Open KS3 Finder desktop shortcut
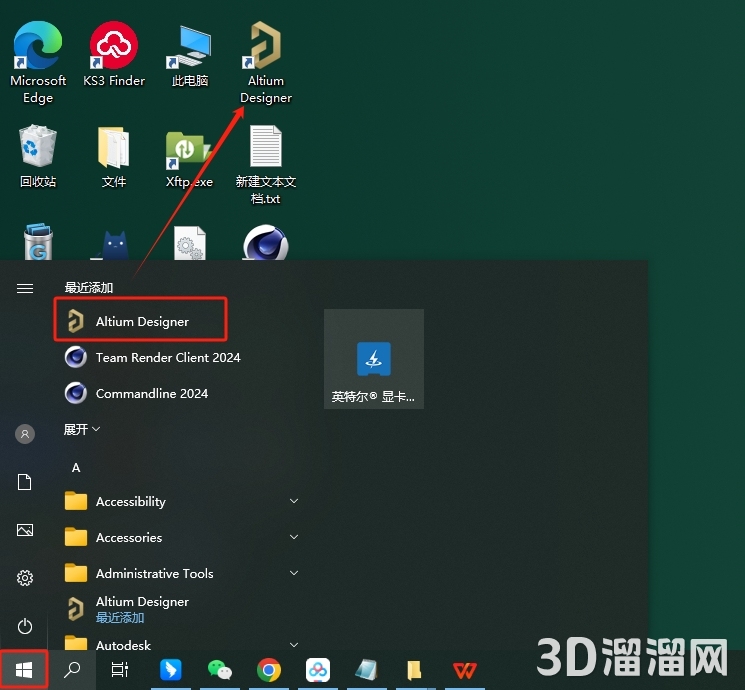Viewport: 745px width, 690px height. 114,54
